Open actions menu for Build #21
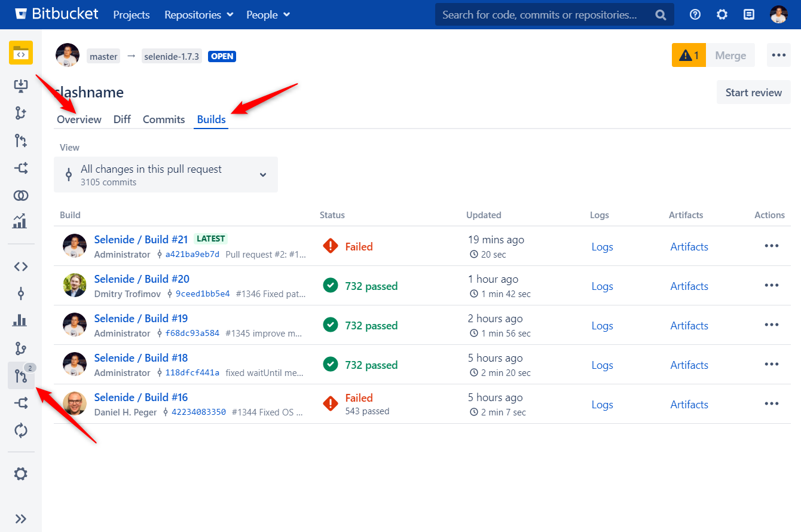The height and width of the screenshot is (532, 801). (771, 246)
